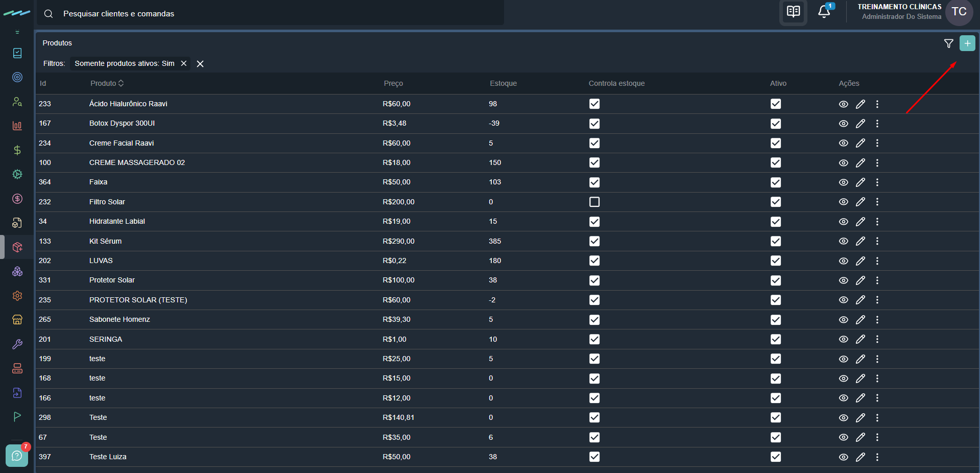Open the checklist icon in sidebar
The width and height of the screenshot is (980, 473).
(x=17, y=53)
